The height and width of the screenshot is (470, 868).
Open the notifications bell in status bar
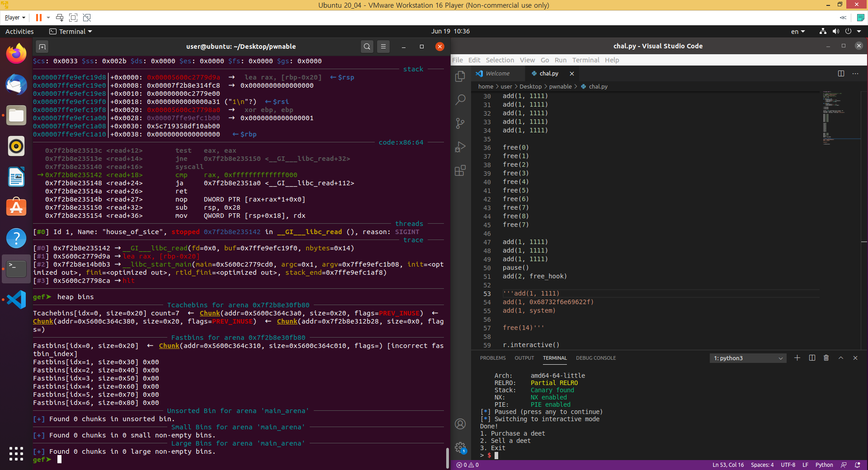coord(858,465)
